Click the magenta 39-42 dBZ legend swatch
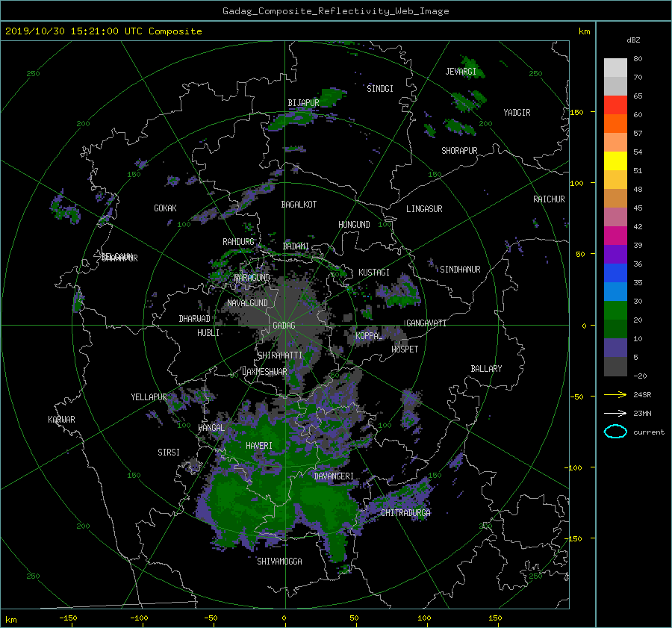672x628 pixels. pyautogui.click(x=615, y=235)
